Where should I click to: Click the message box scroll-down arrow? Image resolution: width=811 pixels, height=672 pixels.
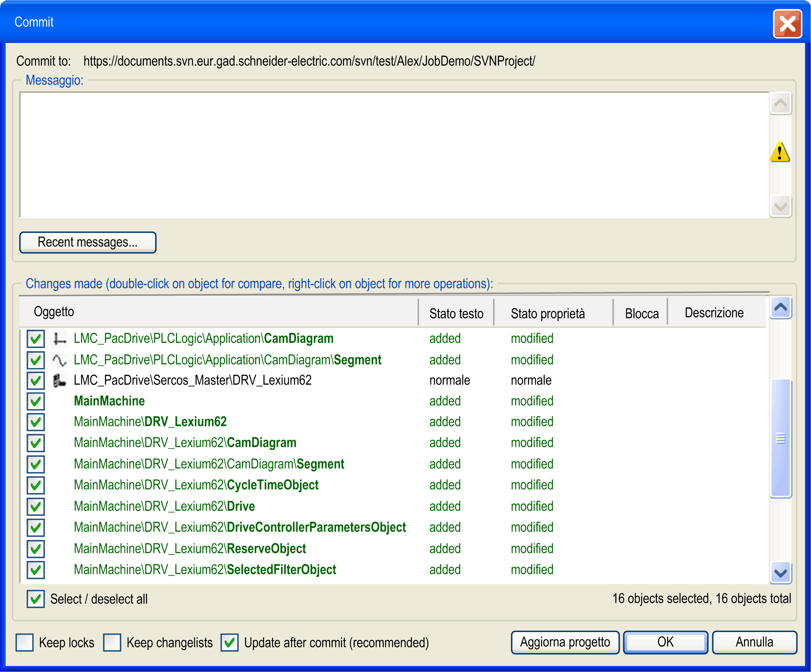(780, 206)
